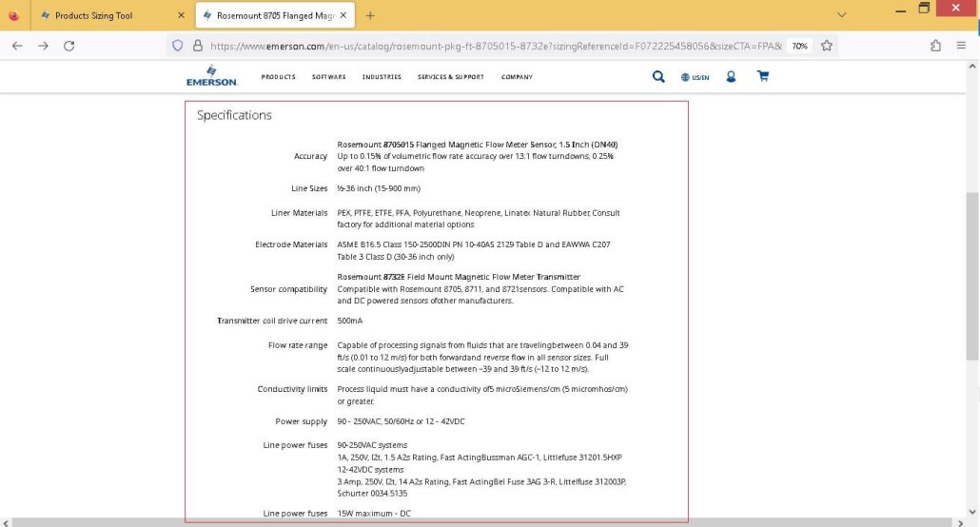Show site security padlock info

point(198,46)
